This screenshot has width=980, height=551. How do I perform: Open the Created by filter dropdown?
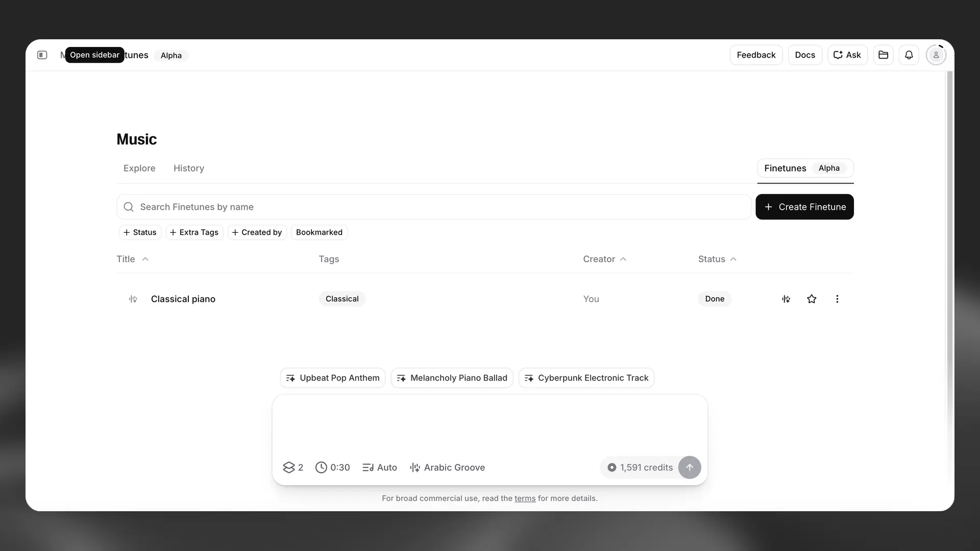(x=257, y=233)
